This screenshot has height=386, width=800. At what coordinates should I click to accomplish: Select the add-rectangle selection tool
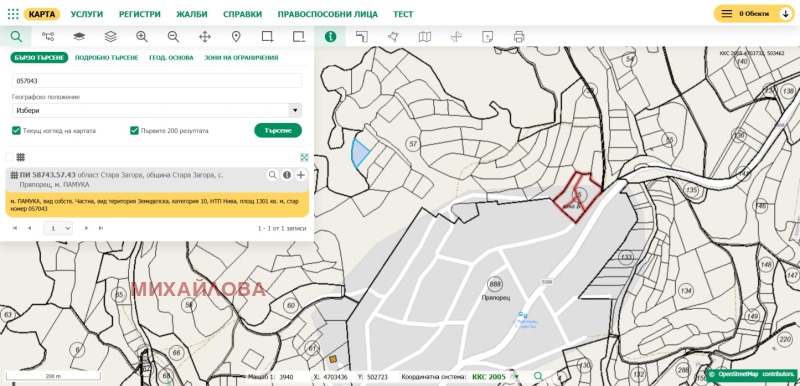[267, 37]
